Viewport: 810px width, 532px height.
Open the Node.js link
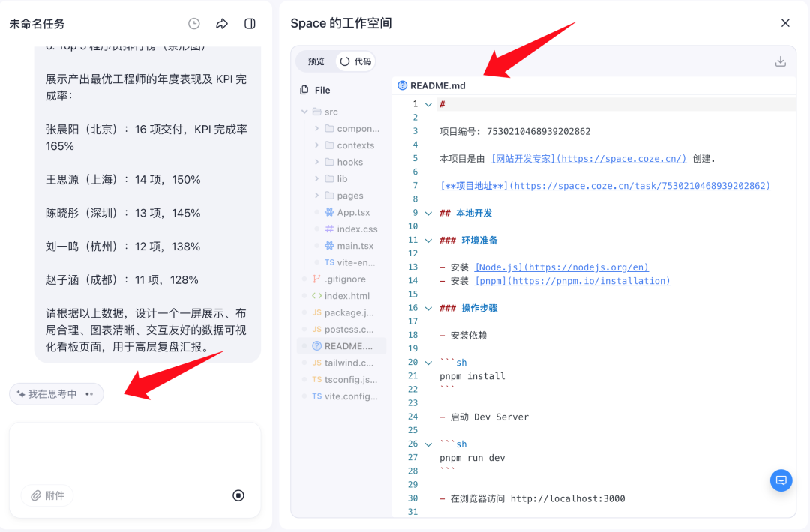pos(562,267)
